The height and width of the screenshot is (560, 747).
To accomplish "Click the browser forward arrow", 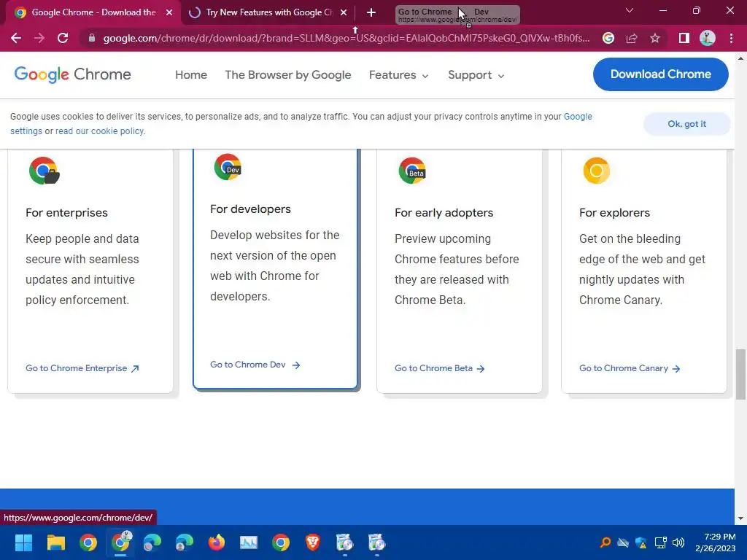I will point(39,38).
